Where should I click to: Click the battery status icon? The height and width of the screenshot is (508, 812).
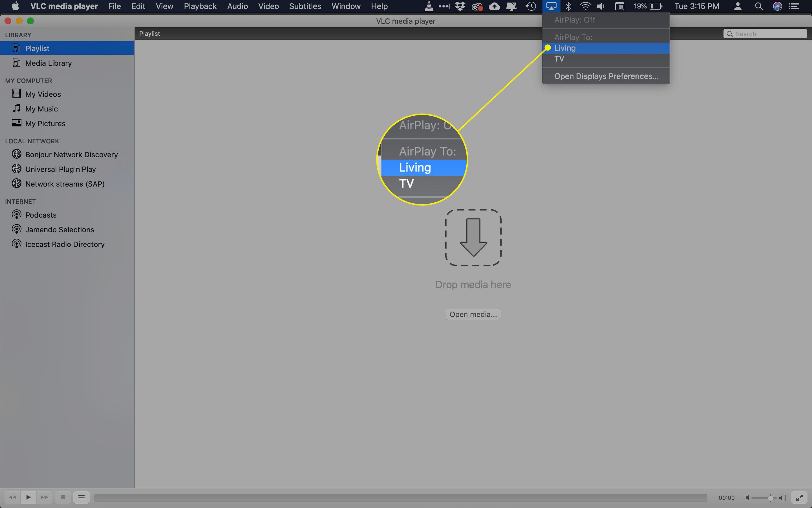coord(656,6)
